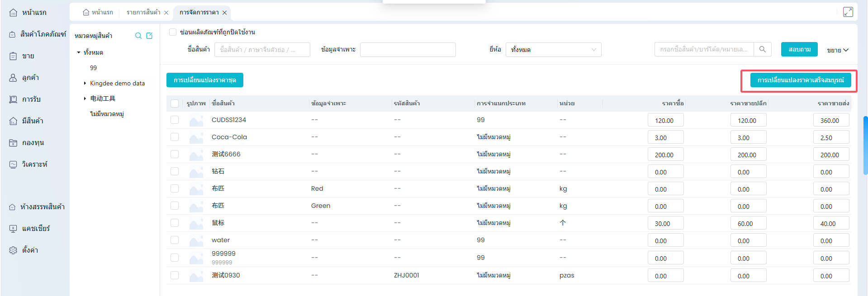The height and width of the screenshot is (296, 868).
Task: Switch to the รายการสินค้า tab
Action: coord(143,12)
